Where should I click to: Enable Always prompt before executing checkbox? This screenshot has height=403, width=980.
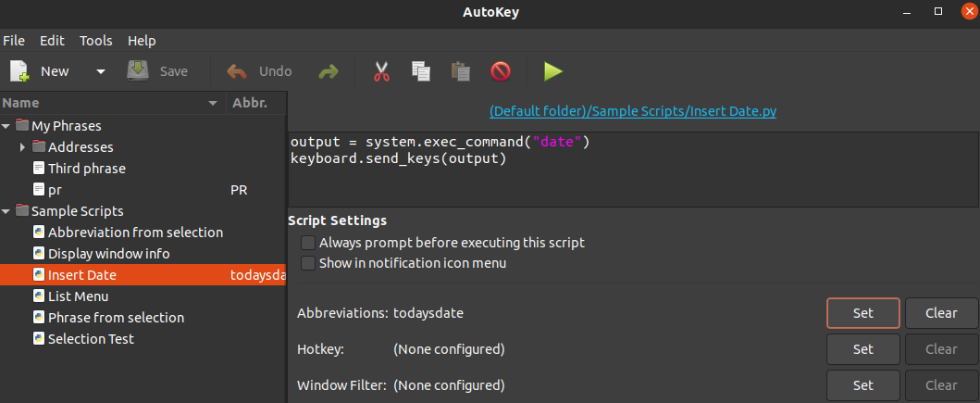pos(307,243)
